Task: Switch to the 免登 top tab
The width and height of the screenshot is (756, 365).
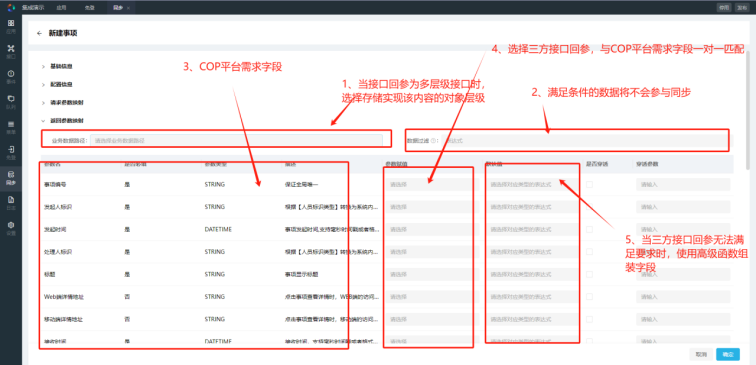Action: coord(90,8)
